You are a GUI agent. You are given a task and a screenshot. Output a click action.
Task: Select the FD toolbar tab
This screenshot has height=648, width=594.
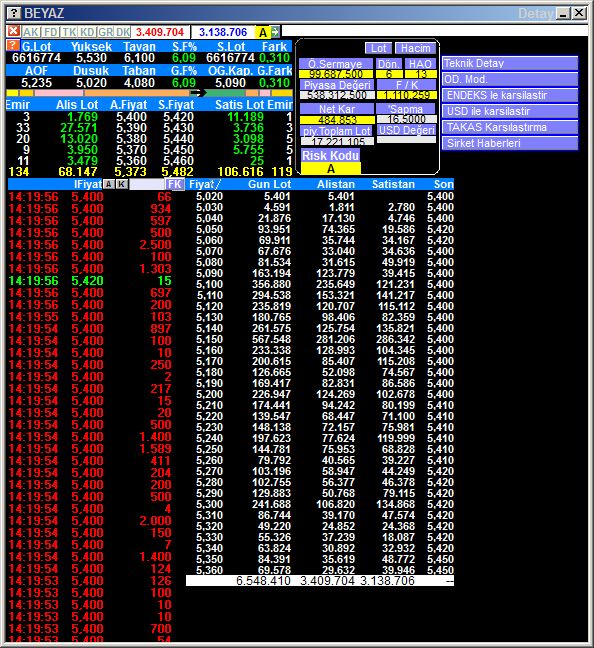(50, 32)
